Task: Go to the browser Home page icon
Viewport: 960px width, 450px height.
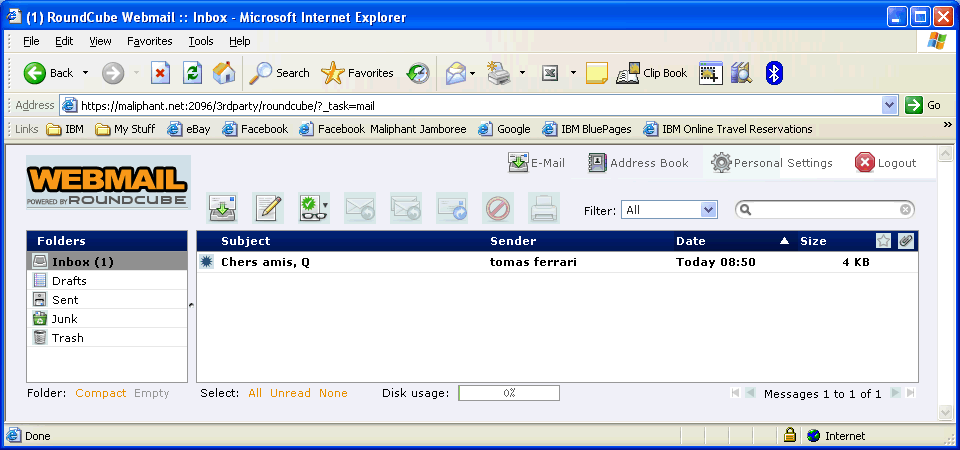Action: (224, 73)
